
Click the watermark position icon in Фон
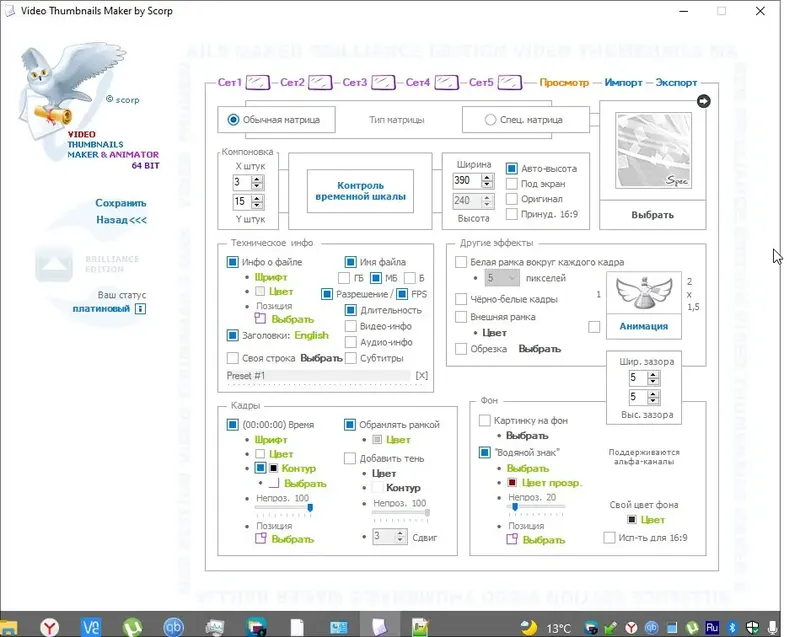pos(512,539)
